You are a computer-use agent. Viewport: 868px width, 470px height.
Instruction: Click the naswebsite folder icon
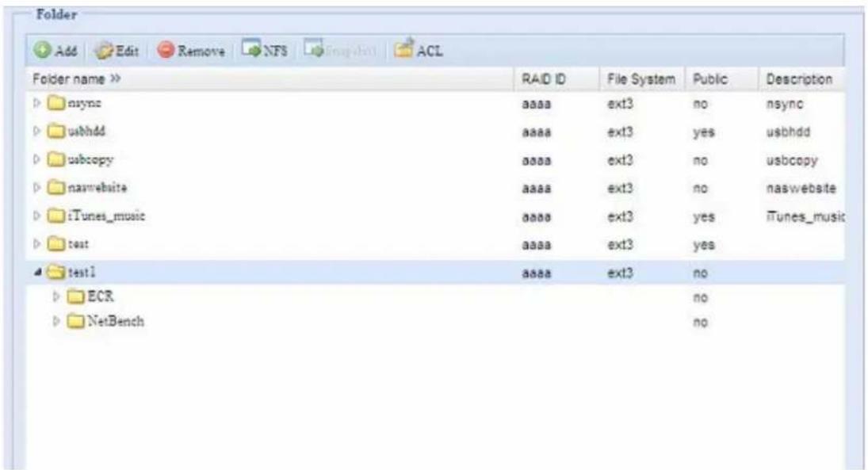click(56, 188)
